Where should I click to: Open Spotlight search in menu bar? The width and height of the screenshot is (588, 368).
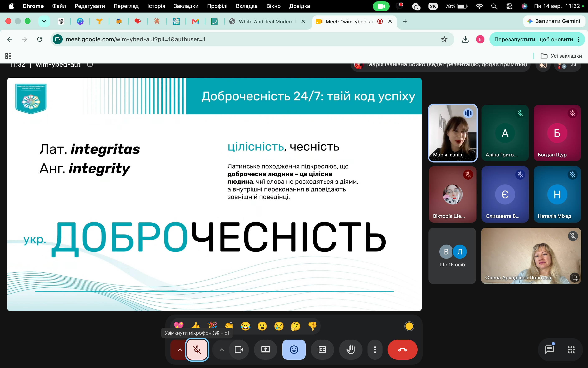click(x=494, y=6)
